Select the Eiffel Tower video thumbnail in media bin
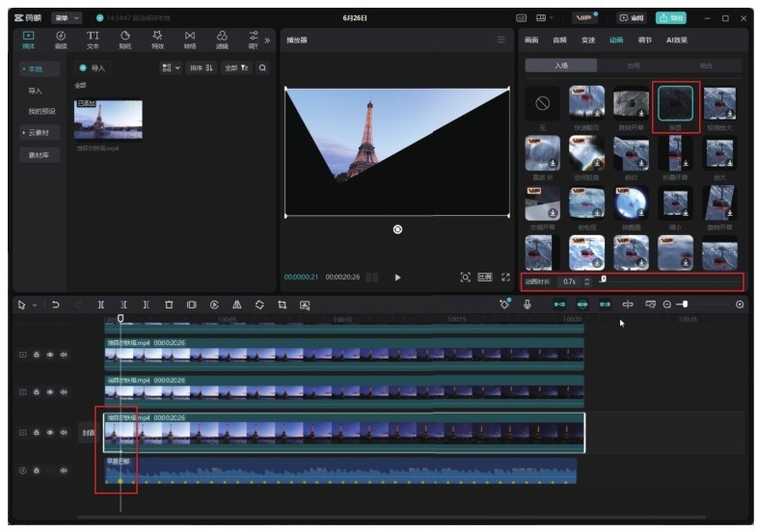The height and width of the screenshot is (532, 757). coord(108,120)
